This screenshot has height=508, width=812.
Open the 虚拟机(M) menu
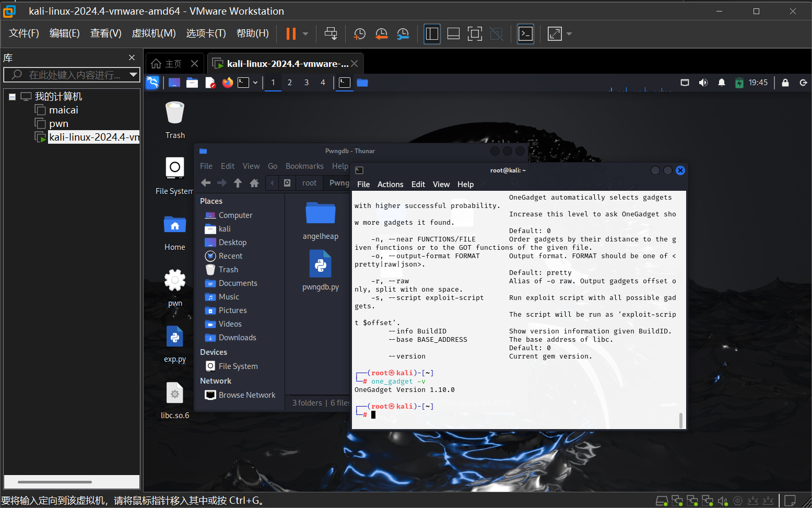154,33
